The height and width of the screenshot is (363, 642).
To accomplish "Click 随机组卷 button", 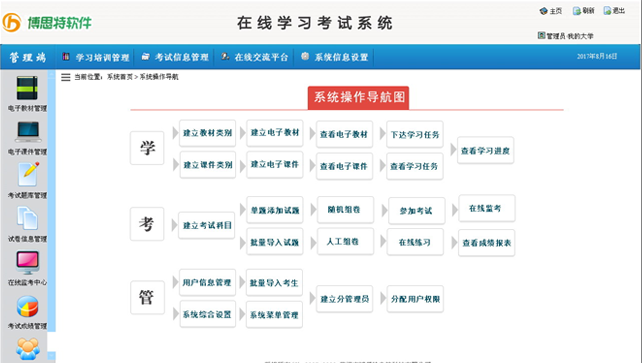I will [345, 210].
